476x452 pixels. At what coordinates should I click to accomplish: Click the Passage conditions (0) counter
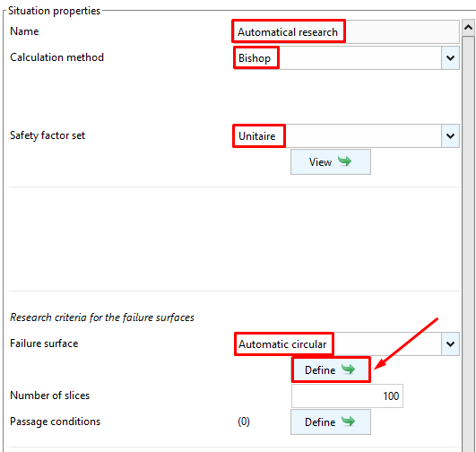[x=244, y=422]
